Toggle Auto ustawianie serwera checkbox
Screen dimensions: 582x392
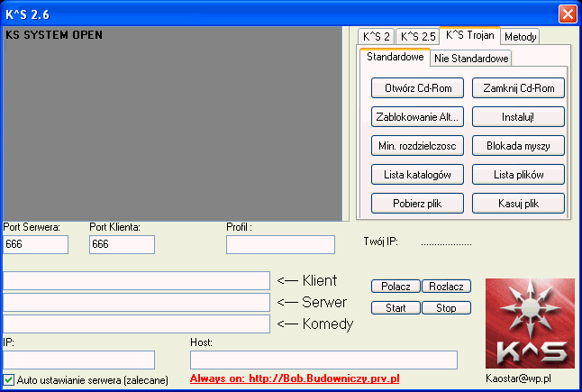[x=9, y=379]
